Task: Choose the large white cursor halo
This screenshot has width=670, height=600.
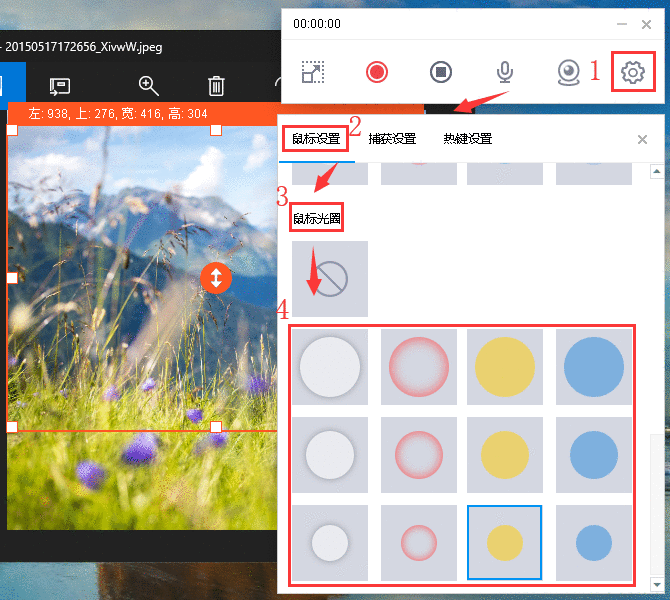Action: (x=330, y=367)
